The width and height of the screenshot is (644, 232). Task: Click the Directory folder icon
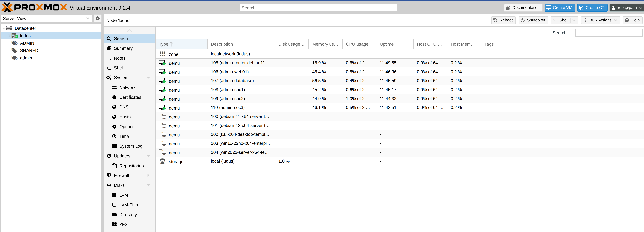click(x=114, y=214)
